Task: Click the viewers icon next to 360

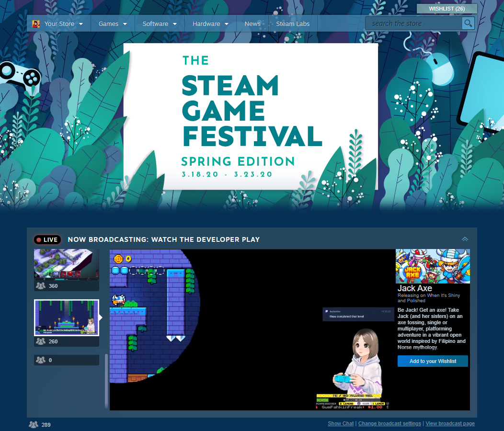Action: pyautogui.click(x=41, y=286)
